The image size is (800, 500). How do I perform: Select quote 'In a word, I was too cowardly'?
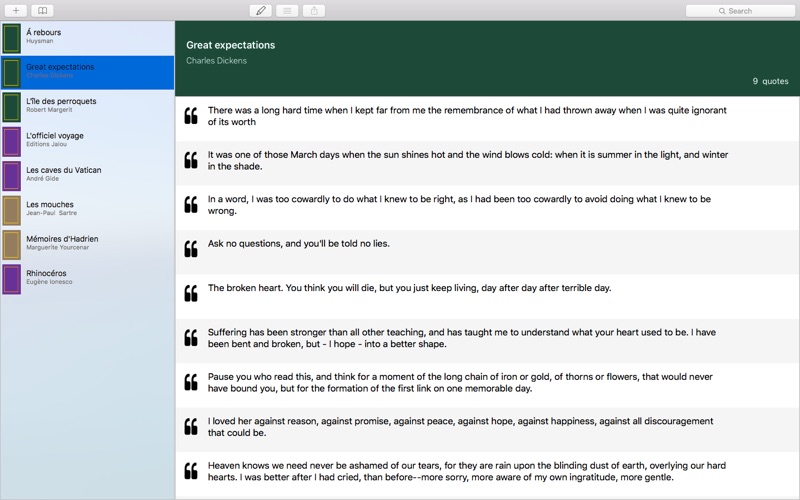coord(459,205)
